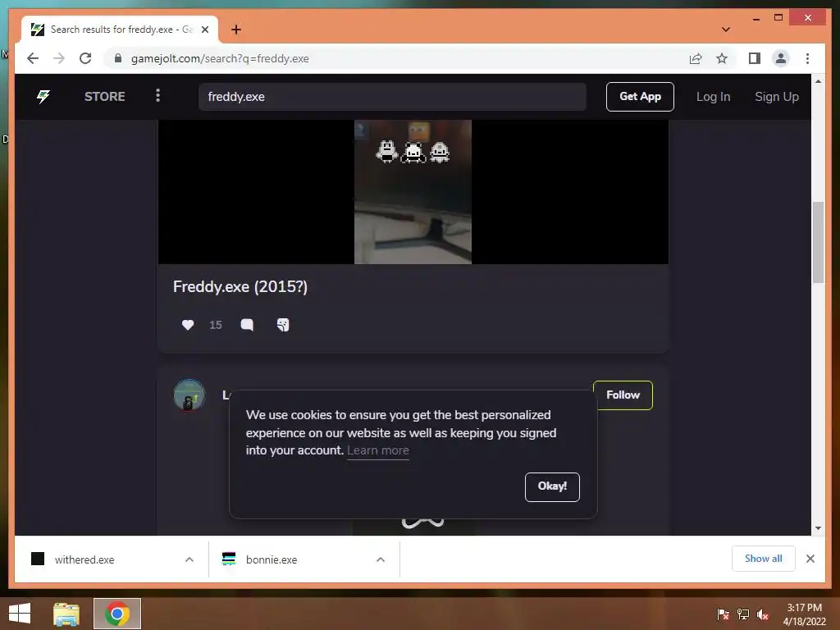Click the Game Jolt lightning logo
The width and height of the screenshot is (840, 630).
tap(43, 97)
